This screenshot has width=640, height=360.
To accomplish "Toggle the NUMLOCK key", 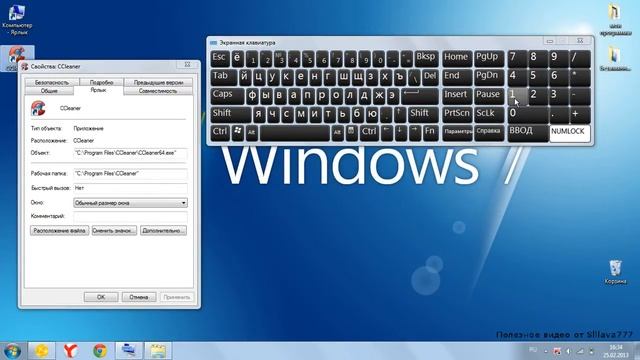I will (x=569, y=133).
